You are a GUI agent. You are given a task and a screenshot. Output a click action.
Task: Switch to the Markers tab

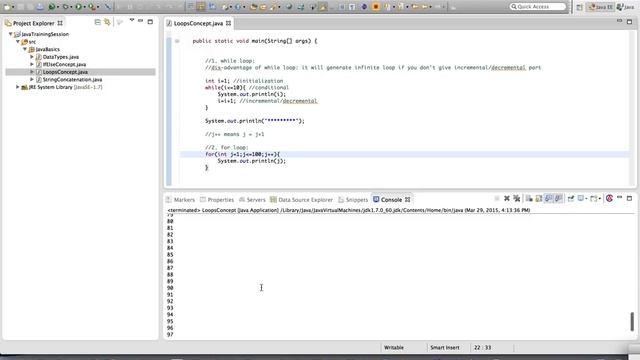tap(180, 200)
